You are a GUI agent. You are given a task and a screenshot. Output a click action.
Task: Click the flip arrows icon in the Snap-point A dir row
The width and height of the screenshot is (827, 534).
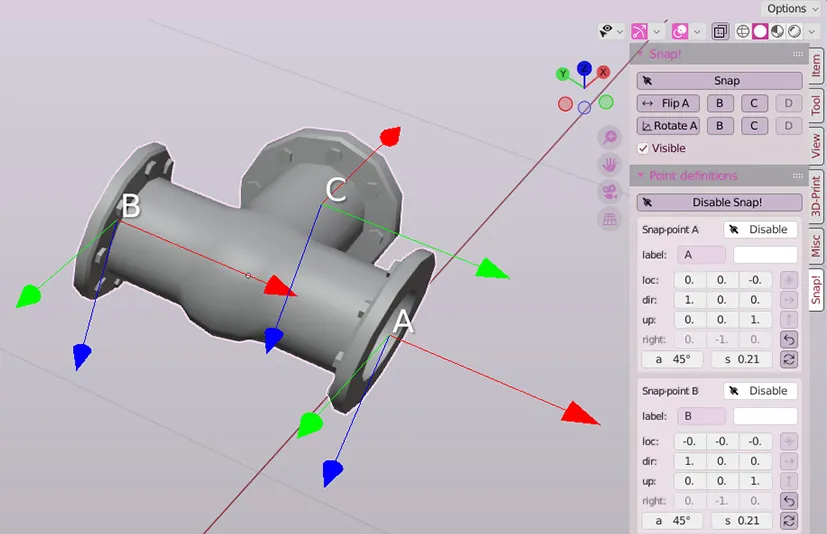tap(789, 300)
